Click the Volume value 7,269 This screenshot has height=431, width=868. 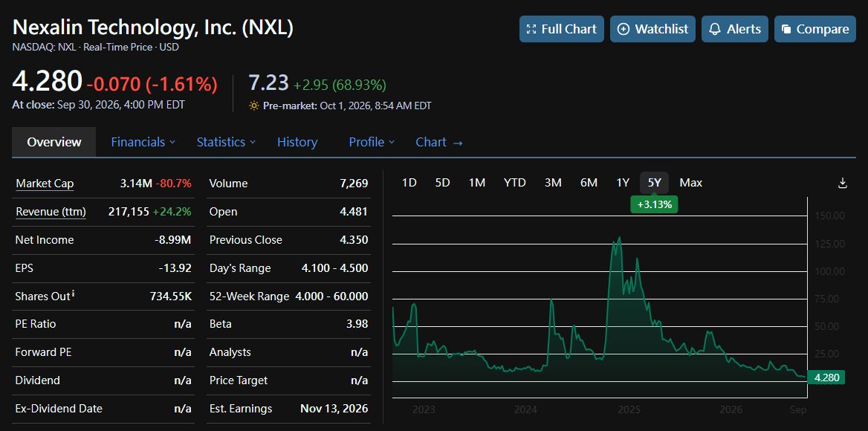354,184
